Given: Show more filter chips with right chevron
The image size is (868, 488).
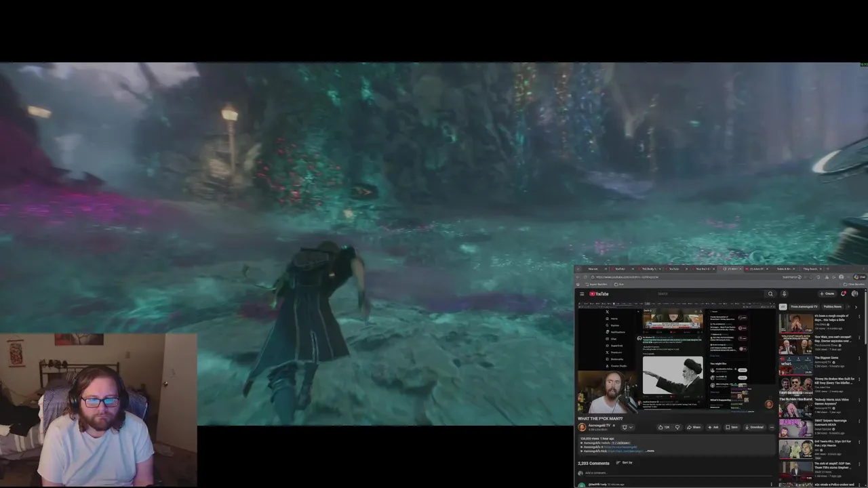Looking at the screenshot, I should tap(856, 306).
